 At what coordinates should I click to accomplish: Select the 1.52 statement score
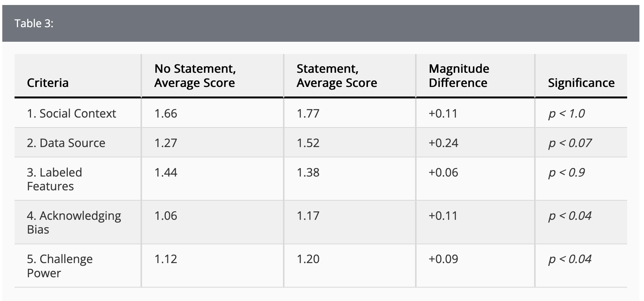pyautogui.click(x=308, y=143)
